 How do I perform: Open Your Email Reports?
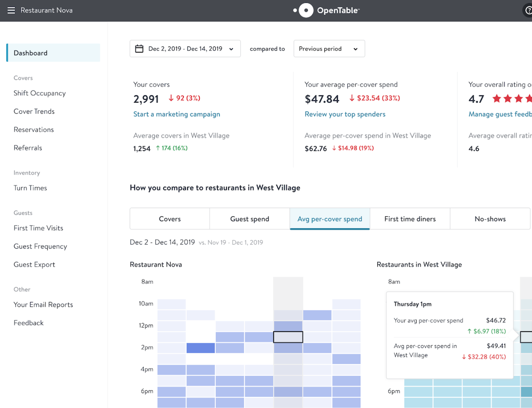click(43, 305)
